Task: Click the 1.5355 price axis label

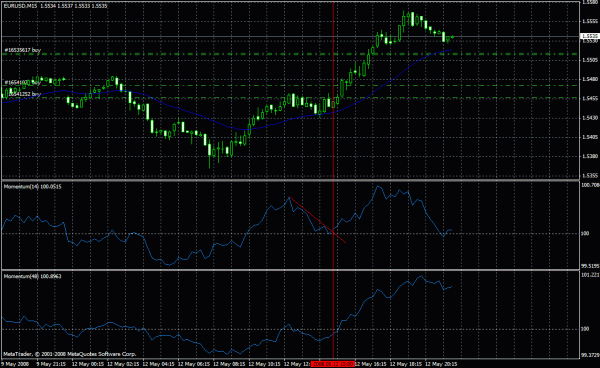Action: (590, 176)
